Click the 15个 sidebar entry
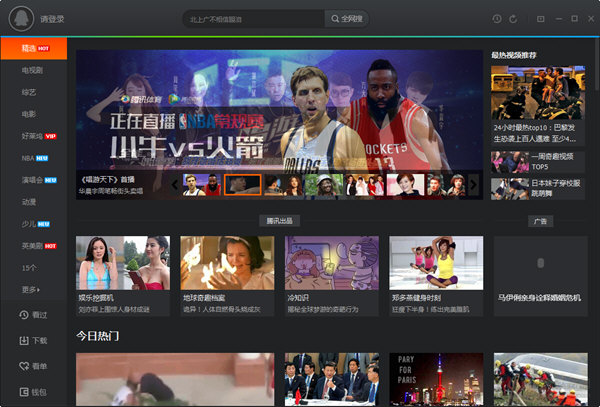Image resolution: width=600 pixels, height=407 pixels. tap(29, 268)
